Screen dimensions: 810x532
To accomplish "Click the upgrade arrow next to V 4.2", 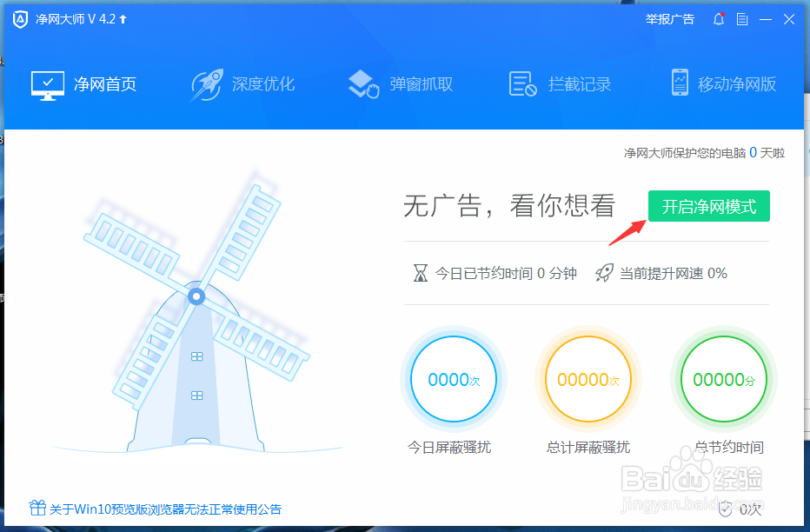I will 123,20.
